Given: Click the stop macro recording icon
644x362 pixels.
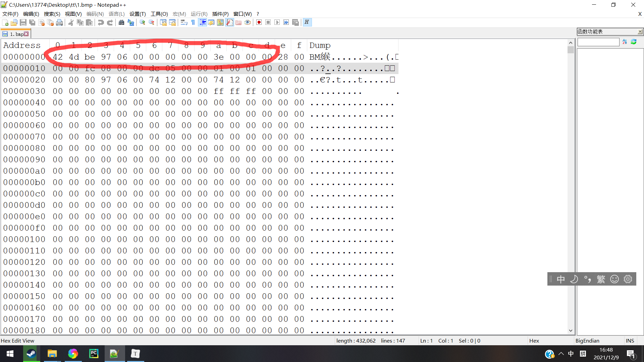Looking at the screenshot, I should [268, 22].
